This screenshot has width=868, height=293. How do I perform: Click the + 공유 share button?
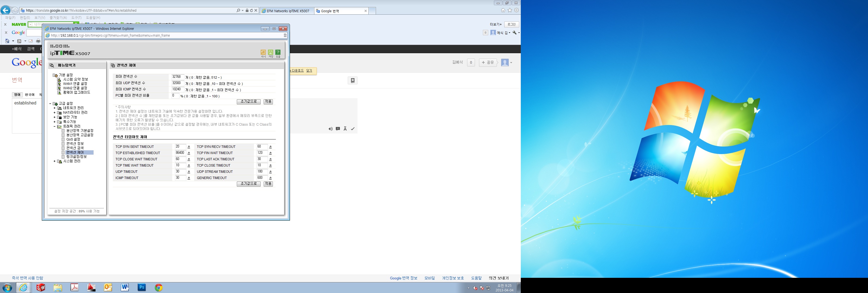click(488, 62)
